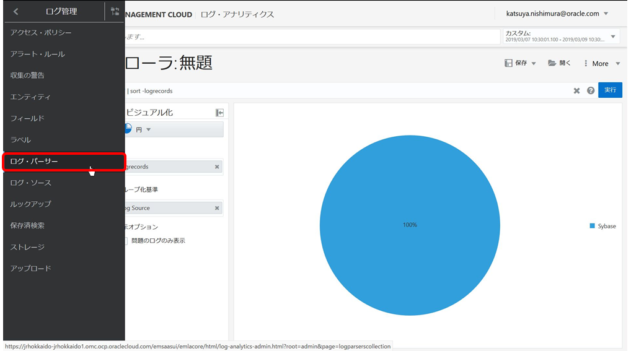Clear the query with the X icon

576,90
